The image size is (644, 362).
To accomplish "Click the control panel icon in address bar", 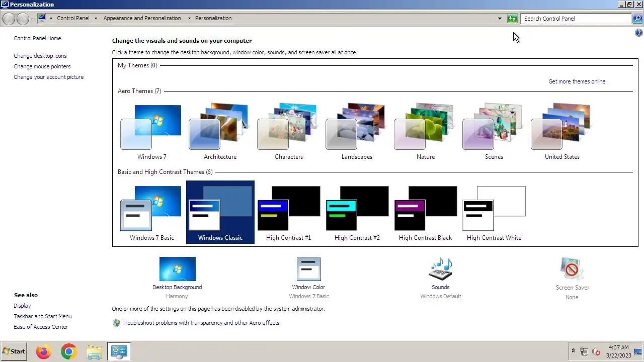I will 42,18.
